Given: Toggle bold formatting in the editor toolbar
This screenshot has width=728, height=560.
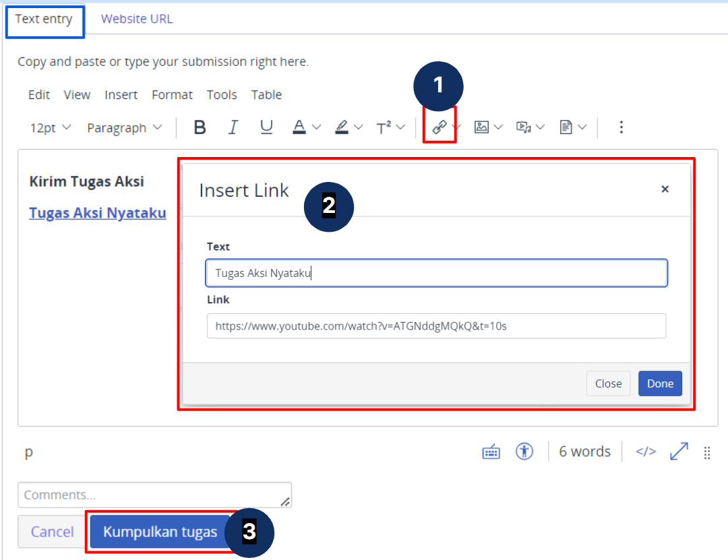Looking at the screenshot, I should [x=200, y=127].
